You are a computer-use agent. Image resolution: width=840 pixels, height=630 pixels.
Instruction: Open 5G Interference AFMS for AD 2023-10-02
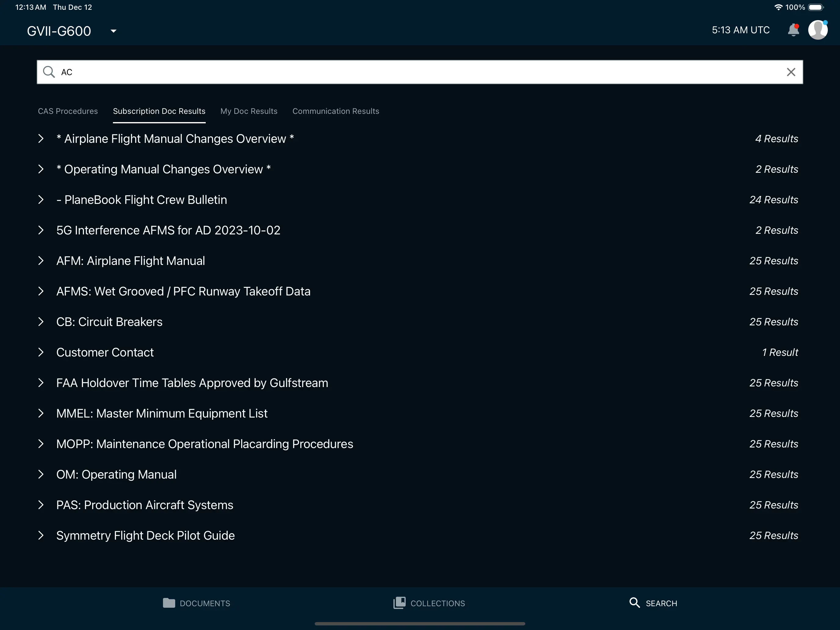(x=168, y=230)
